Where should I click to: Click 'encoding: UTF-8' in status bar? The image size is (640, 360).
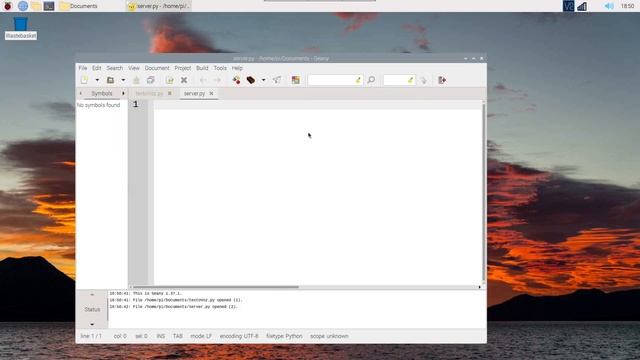(x=239, y=336)
